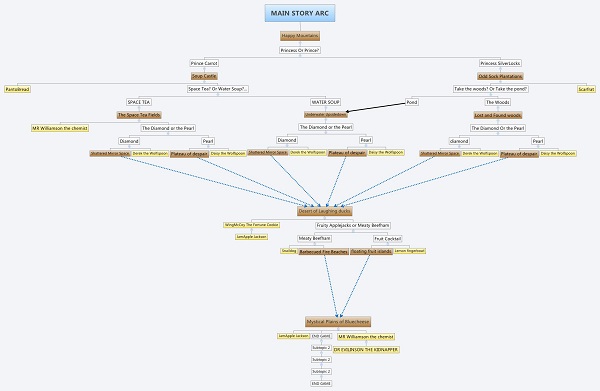Click the Lost and Found woods node
The height and width of the screenshot is (391, 600).
[498, 115]
